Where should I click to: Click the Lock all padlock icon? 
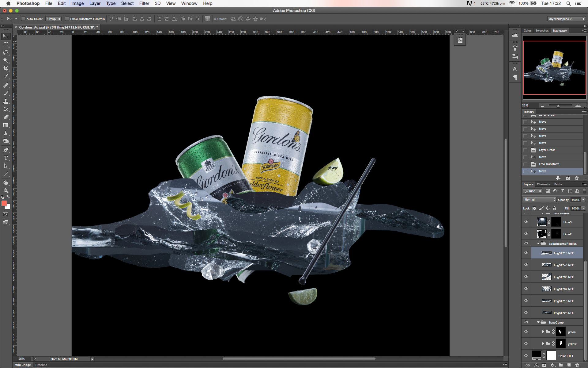[x=554, y=208]
